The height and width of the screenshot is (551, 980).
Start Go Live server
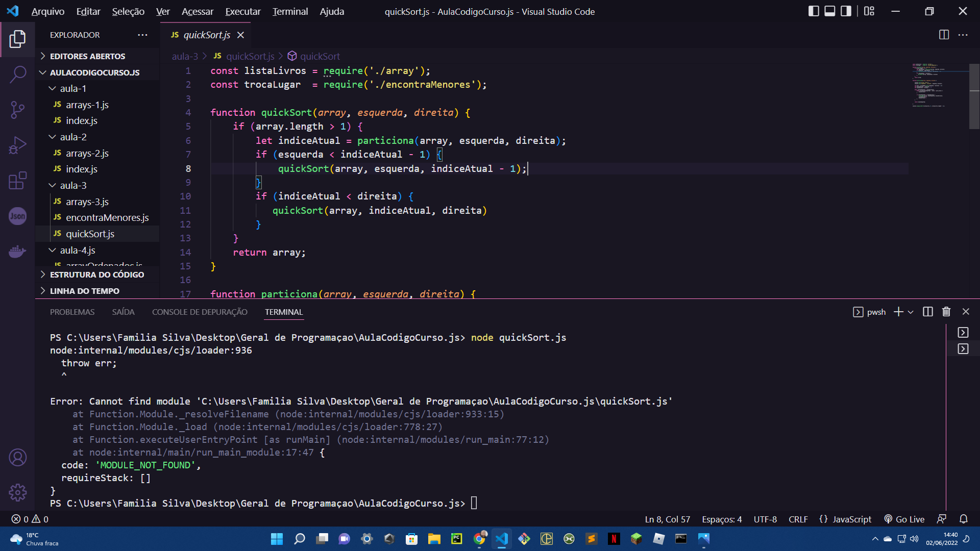click(904, 519)
